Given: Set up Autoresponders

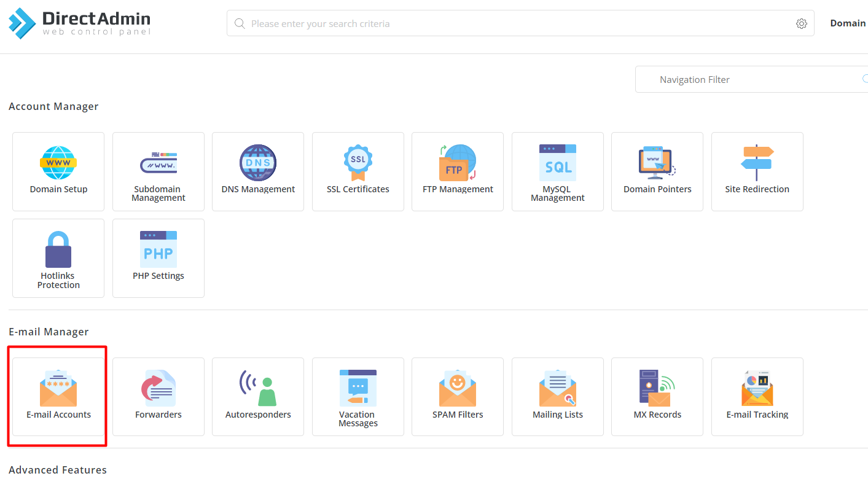Looking at the screenshot, I should [257, 396].
